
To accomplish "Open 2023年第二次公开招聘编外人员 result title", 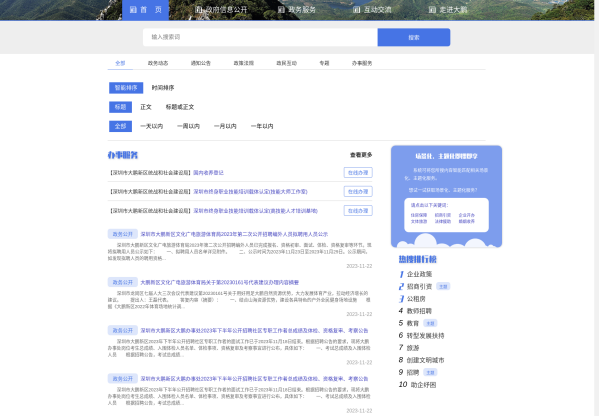I will coord(234,234).
